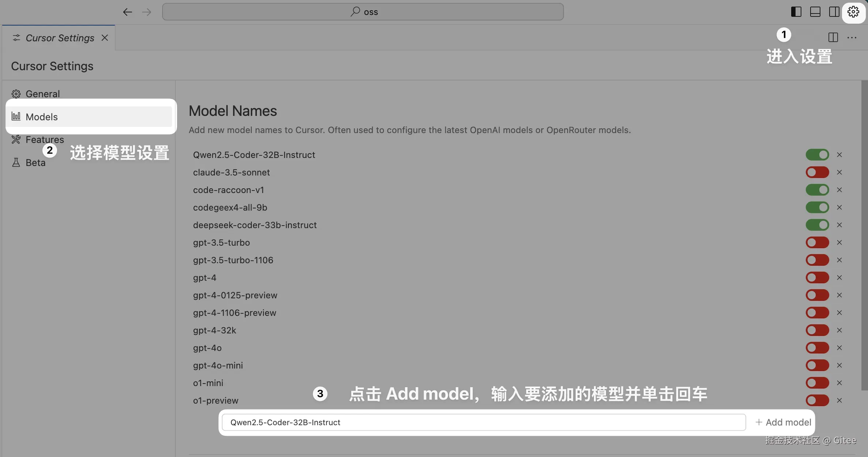Toggle the secondary sidebar layout icon
The width and height of the screenshot is (868, 457).
pos(834,12)
